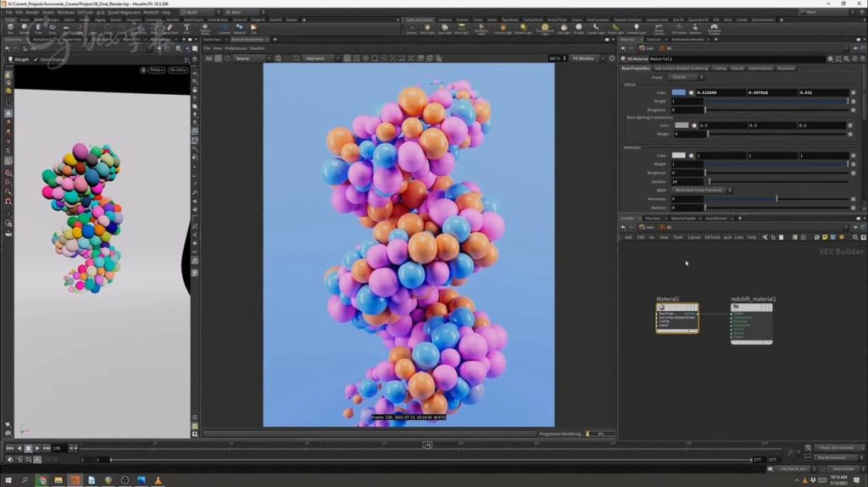
Task: Adjust the Anisotropy slider
Action: pos(776,199)
